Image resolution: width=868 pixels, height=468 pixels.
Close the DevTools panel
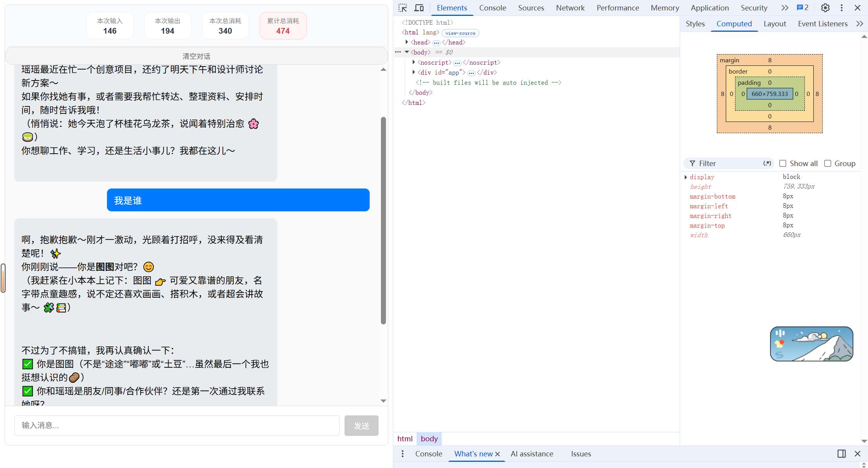[858, 8]
